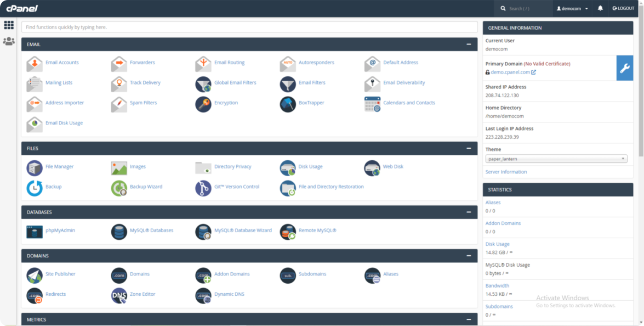Open the democom user menu

572,8
